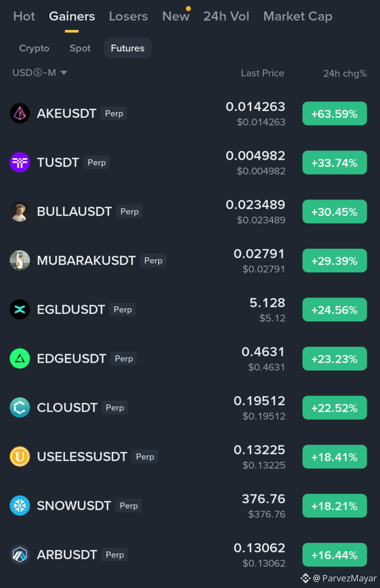Switch to the Losers tab

point(128,16)
